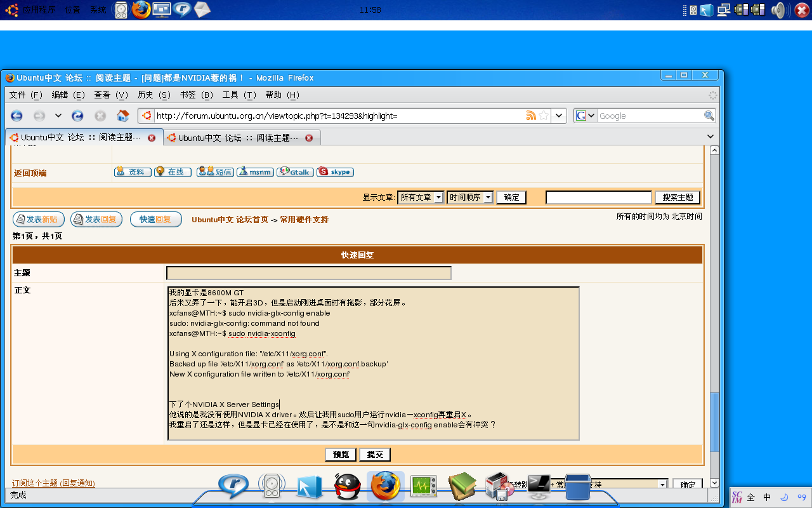Viewport: 812px width, 508px height.
Task: Click the Gtalk contact button
Action: click(295, 172)
